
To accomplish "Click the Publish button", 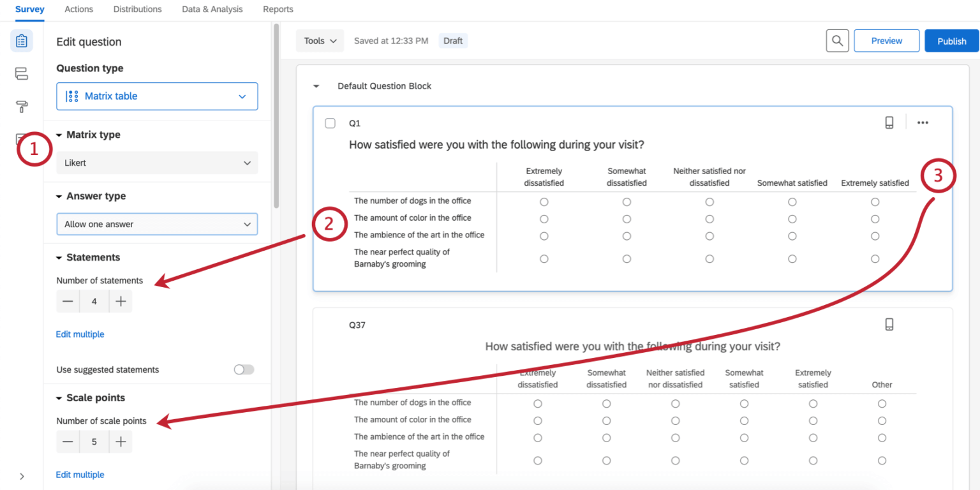I will pos(951,40).
